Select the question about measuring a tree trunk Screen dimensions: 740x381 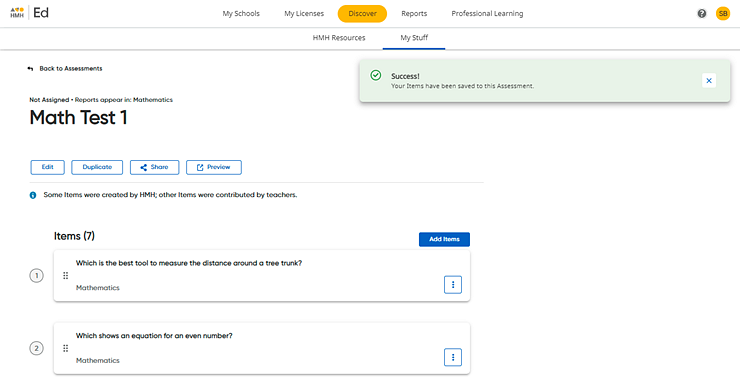click(189, 263)
